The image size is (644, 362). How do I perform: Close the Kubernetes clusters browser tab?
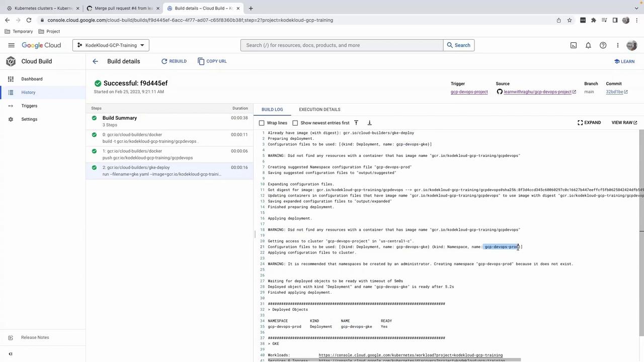(x=77, y=8)
